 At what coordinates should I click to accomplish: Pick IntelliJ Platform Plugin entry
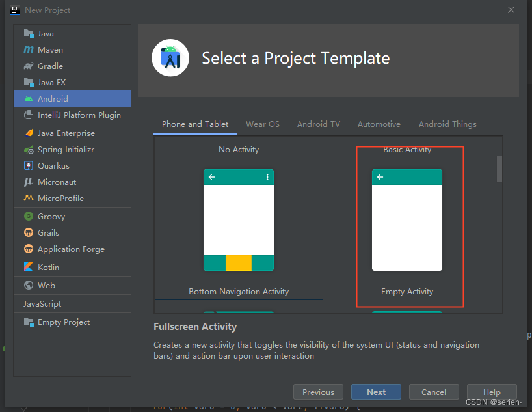72,115
